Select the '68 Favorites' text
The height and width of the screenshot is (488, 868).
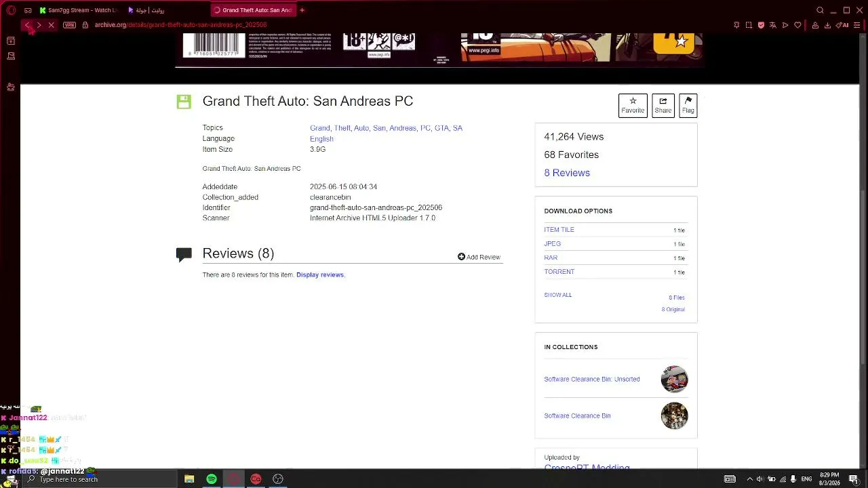pos(571,155)
